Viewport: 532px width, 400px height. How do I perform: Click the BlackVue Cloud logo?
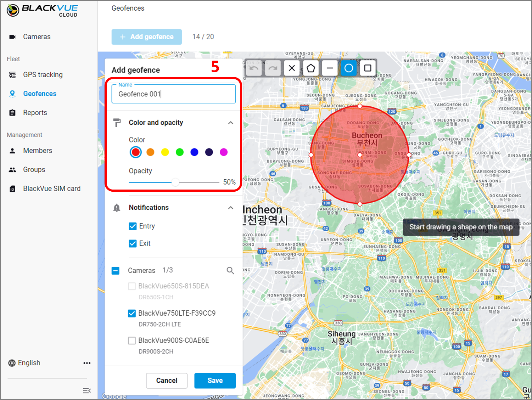point(42,10)
